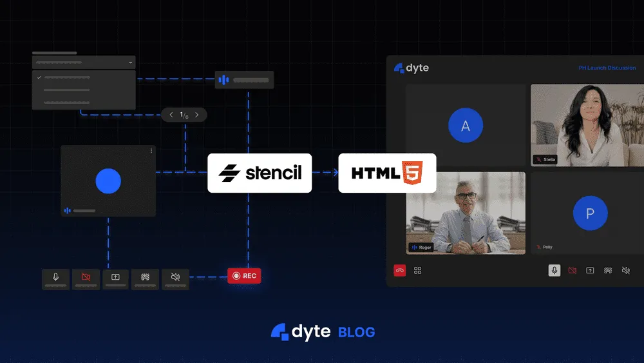Screen dimensions: 644x363
Task: Mute speaker icon in the meeting window
Action: 626,271
